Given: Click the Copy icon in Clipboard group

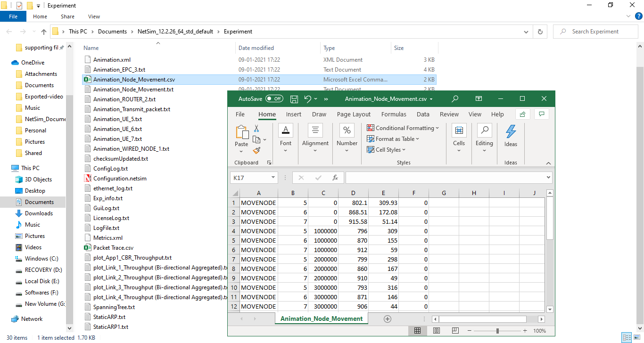Looking at the screenshot, I should (256, 139).
